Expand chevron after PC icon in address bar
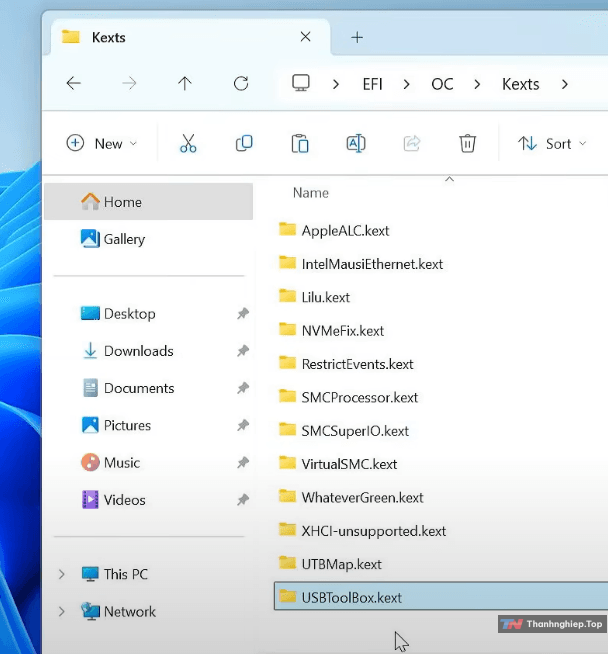The image size is (608, 654). [336, 85]
